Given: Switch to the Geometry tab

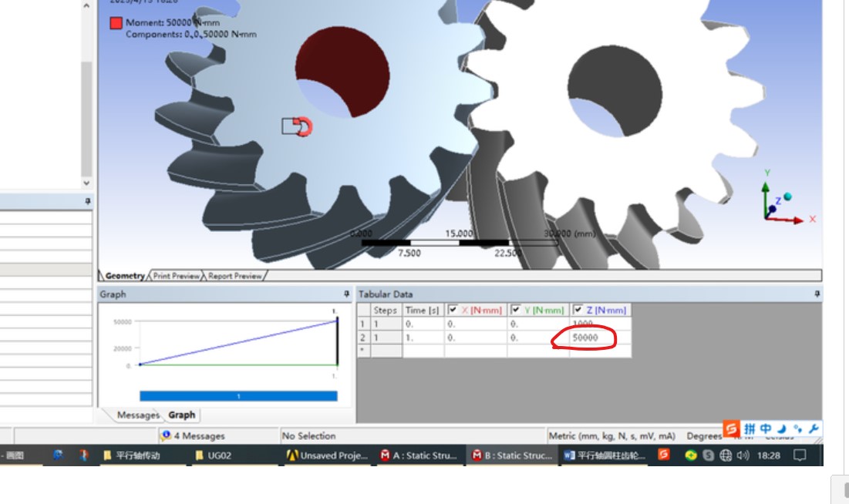Looking at the screenshot, I should pos(124,276).
